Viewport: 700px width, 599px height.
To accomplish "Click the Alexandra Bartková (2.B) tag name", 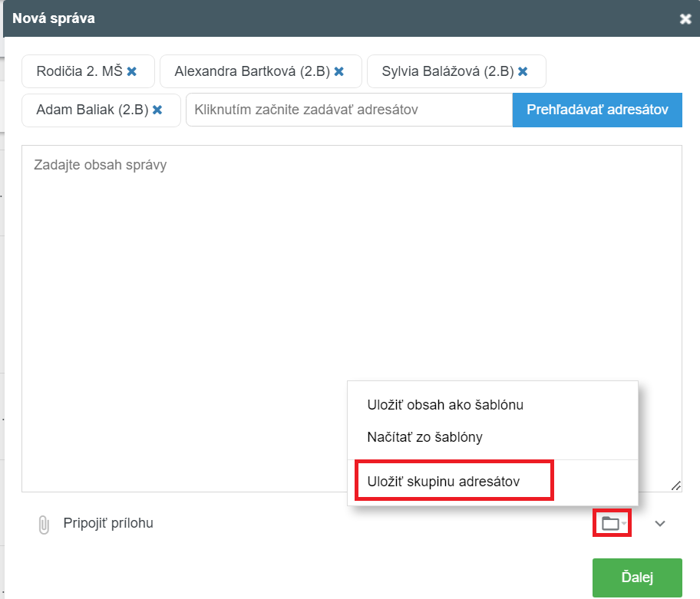I will 252,71.
